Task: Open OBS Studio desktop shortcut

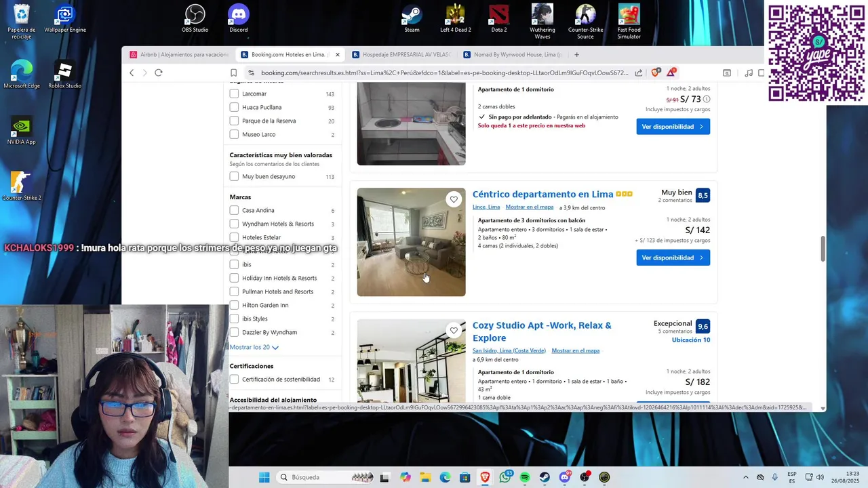Action: [195, 18]
